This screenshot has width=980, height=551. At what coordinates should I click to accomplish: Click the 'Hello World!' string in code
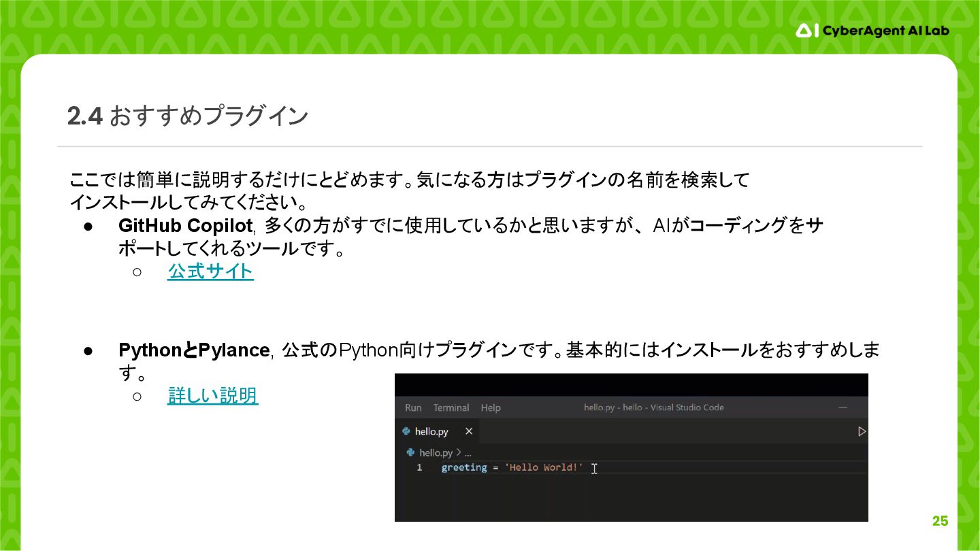544,467
